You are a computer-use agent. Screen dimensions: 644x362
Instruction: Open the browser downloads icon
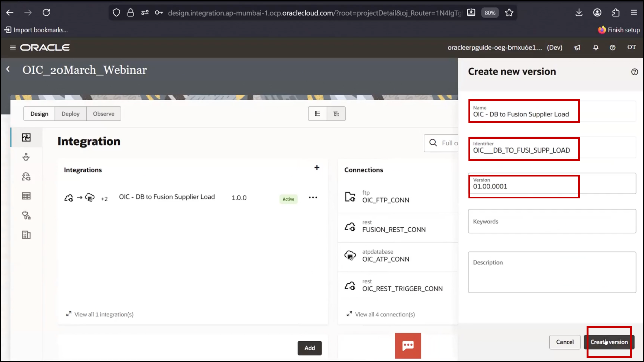click(x=579, y=13)
